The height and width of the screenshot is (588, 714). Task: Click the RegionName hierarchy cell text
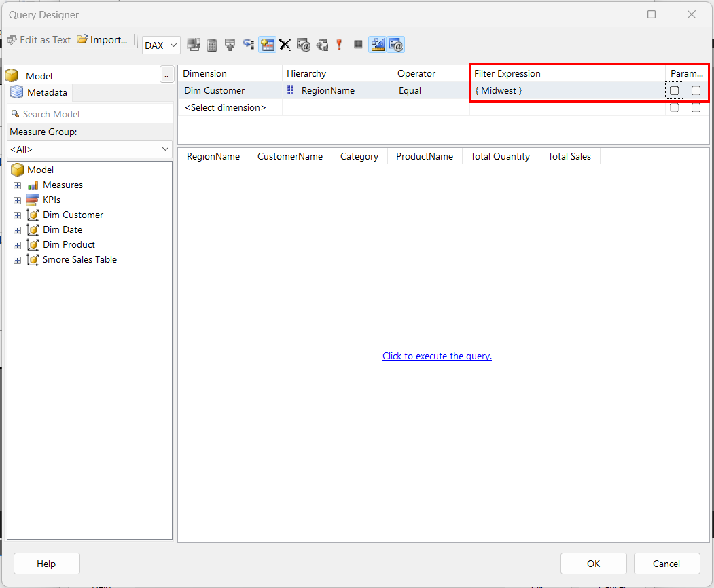click(328, 90)
